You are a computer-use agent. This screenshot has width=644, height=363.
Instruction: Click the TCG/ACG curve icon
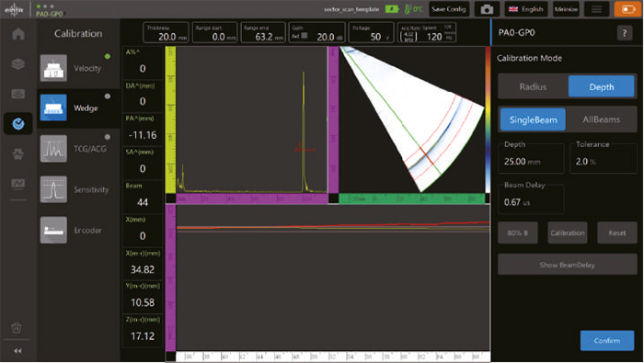point(53,149)
